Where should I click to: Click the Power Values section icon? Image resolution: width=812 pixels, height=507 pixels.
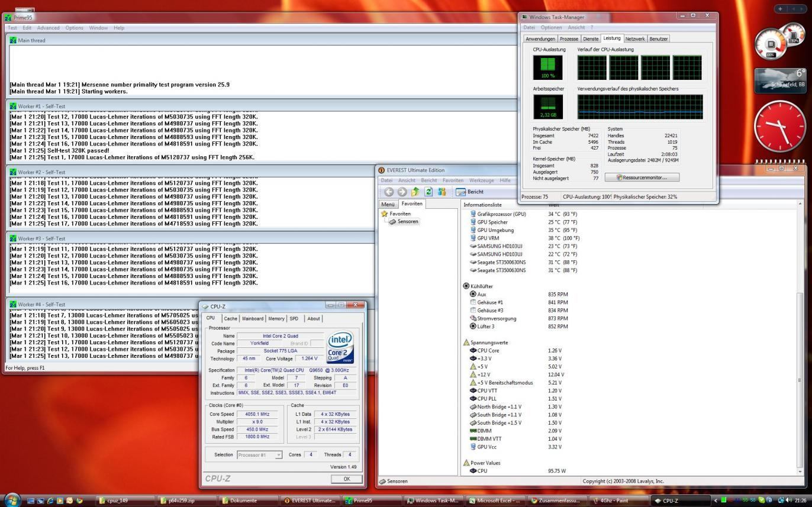pos(466,463)
